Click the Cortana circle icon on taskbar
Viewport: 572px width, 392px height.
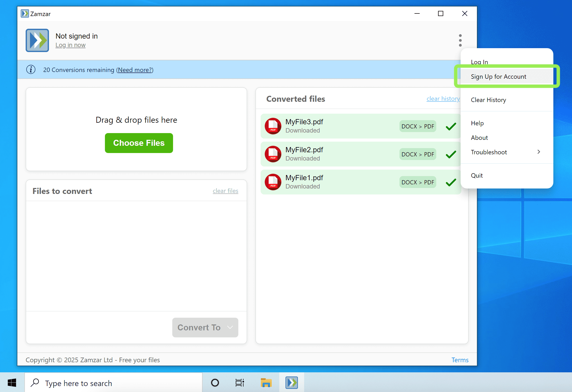(214, 382)
